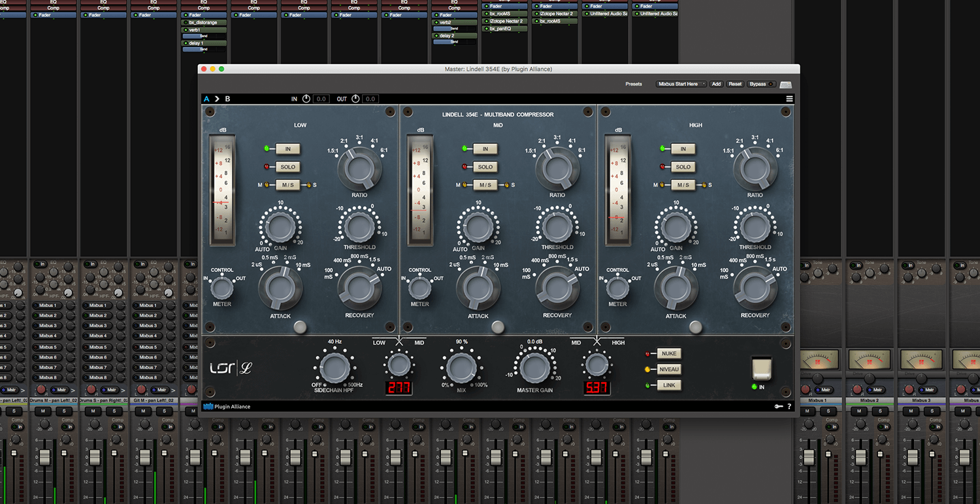Switch to plugin settings bank A
This screenshot has width=980, height=504.
click(x=206, y=99)
